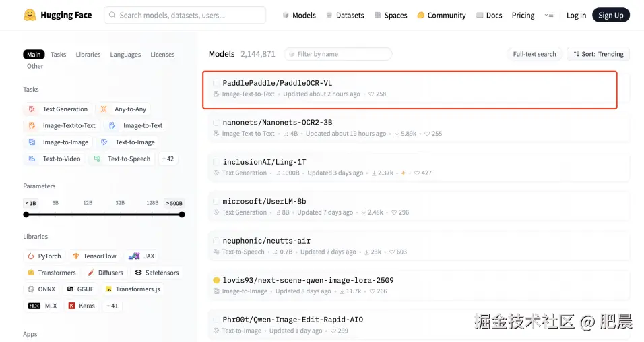Click the Docs icon in navbar
Screen dimensions: 644x342
[480, 16]
